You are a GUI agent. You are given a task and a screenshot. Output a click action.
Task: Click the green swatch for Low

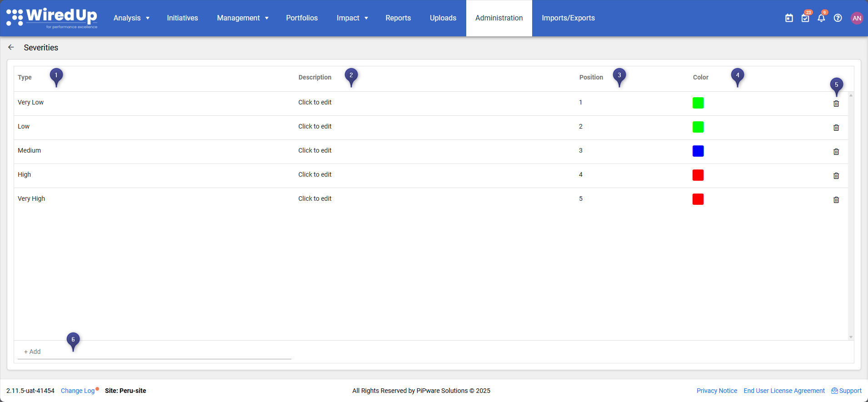click(698, 127)
